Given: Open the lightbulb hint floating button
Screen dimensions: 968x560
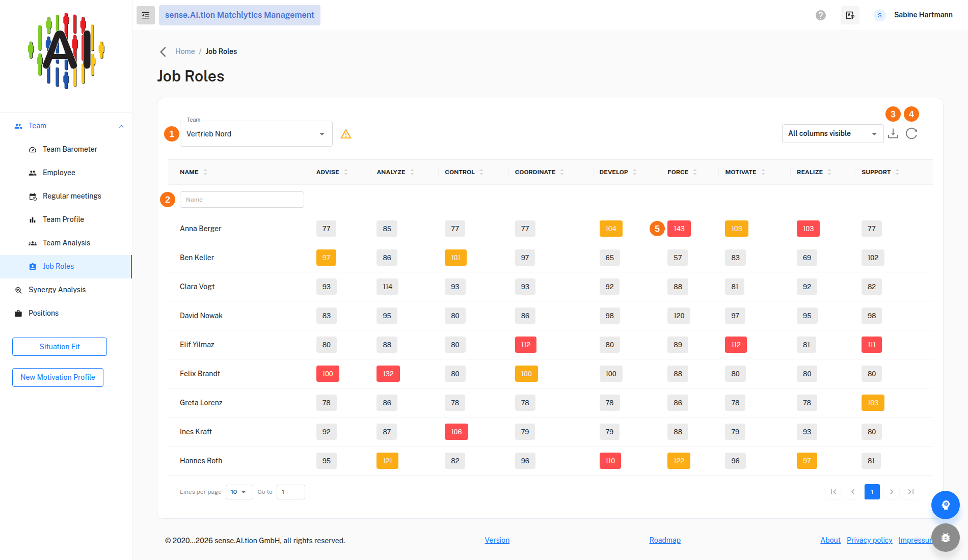Looking at the screenshot, I should pos(946,505).
